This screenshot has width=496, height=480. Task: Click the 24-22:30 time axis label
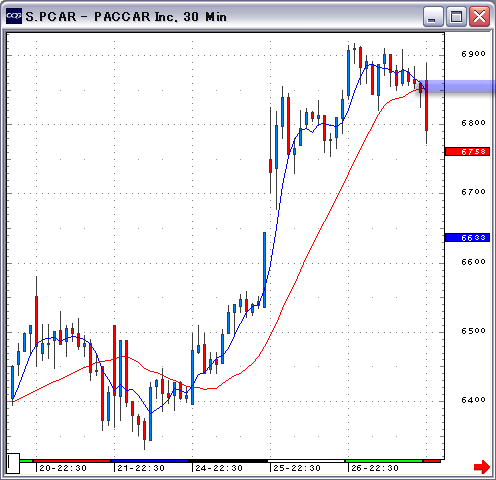tap(219, 468)
